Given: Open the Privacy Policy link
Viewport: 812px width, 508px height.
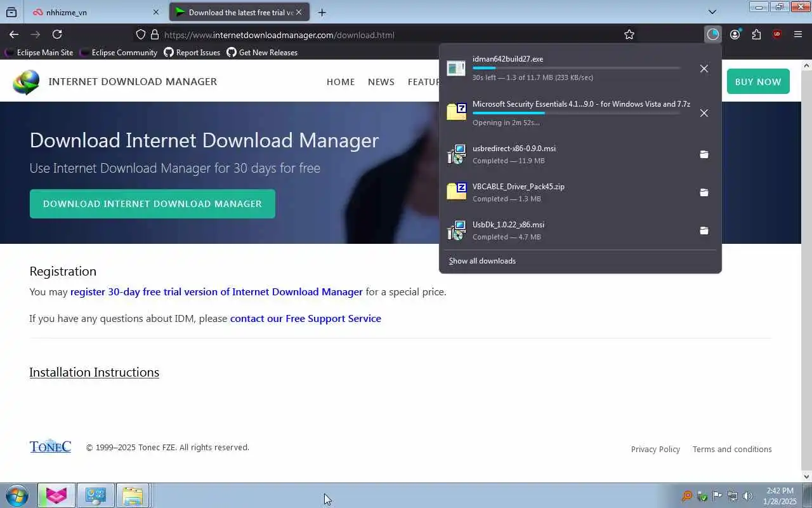Looking at the screenshot, I should 655,449.
